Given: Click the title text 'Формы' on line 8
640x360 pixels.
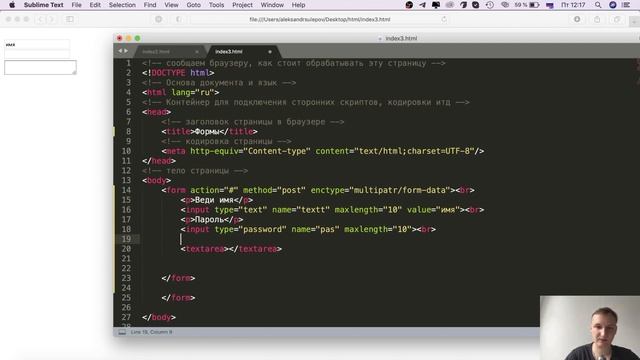Looking at the screenshot, I should pos(207,131).
